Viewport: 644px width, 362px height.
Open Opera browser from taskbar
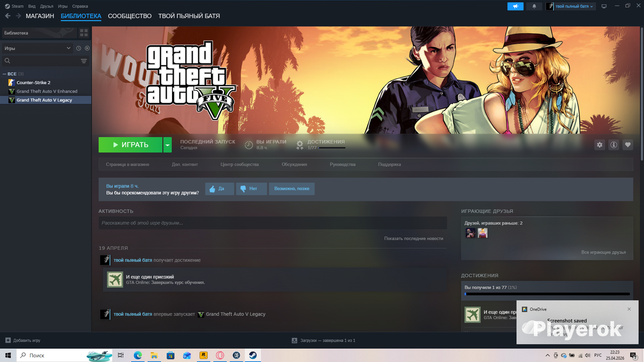pos(220,355)
